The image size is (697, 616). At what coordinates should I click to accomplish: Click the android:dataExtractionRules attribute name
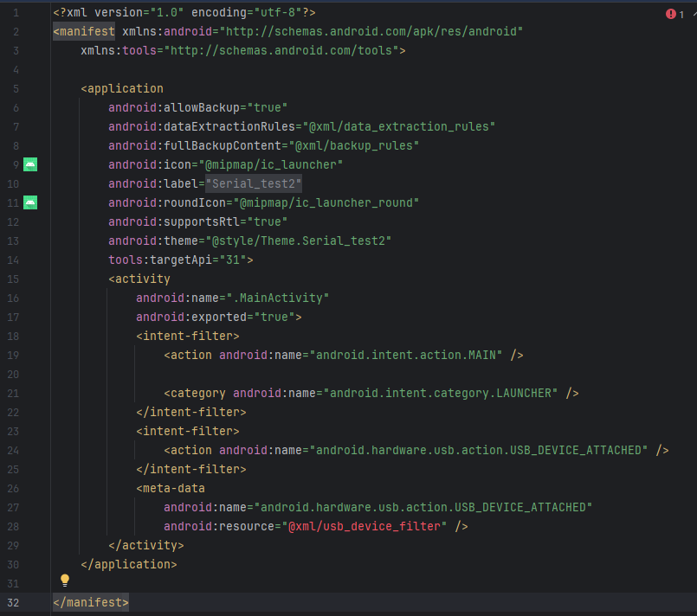202,126
